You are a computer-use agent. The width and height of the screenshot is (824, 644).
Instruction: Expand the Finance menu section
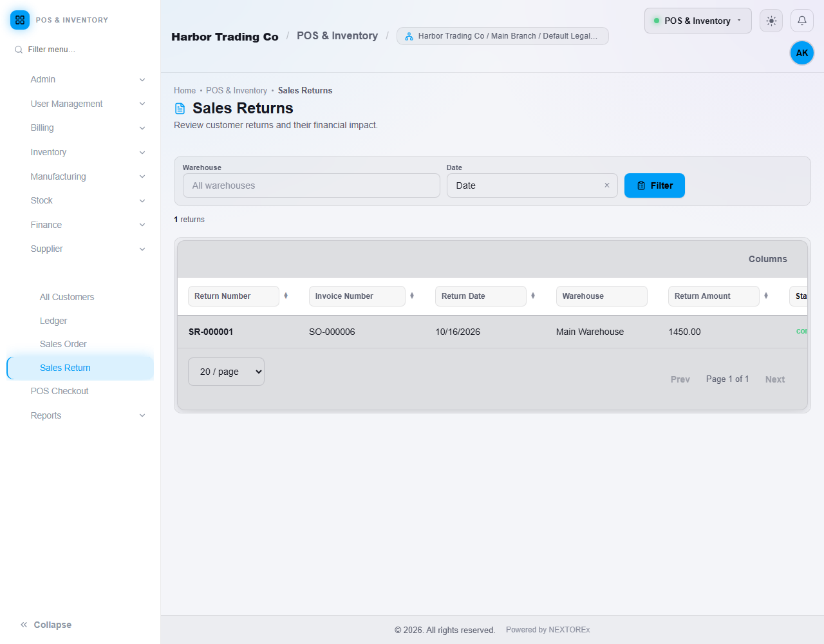pos(88,225)
